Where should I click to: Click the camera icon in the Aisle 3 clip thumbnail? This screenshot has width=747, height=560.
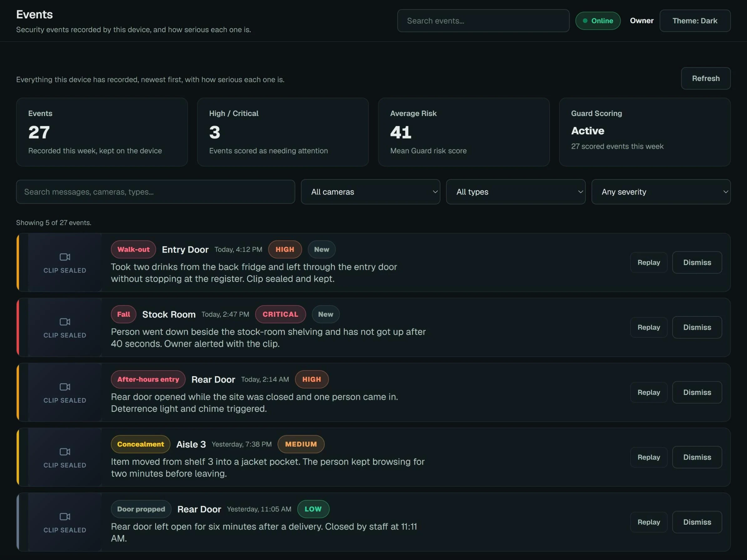tap(65, 452)
